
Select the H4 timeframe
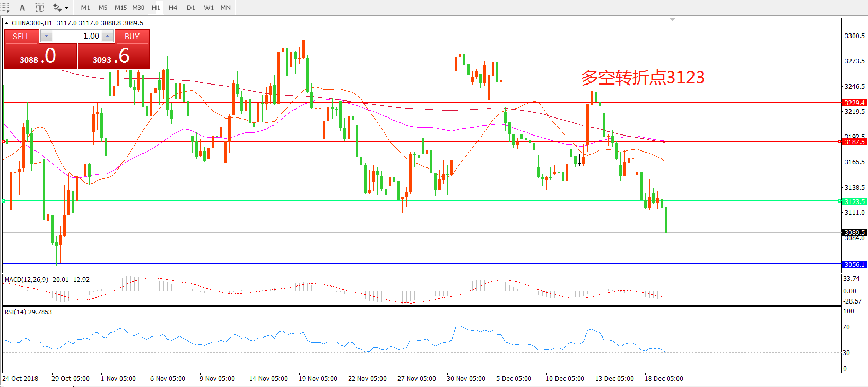pyautogui.click(x=173, y=8)
